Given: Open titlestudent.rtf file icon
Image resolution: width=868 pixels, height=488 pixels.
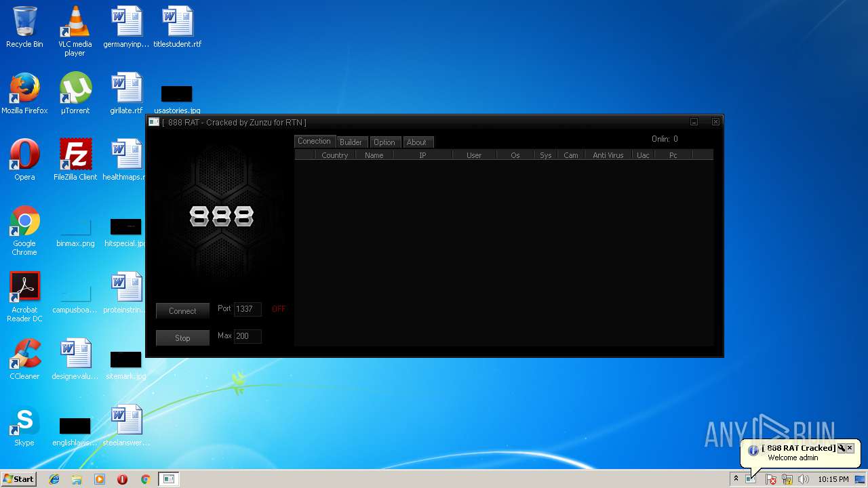Looking at the screenshot, I should tap(177, 27).
